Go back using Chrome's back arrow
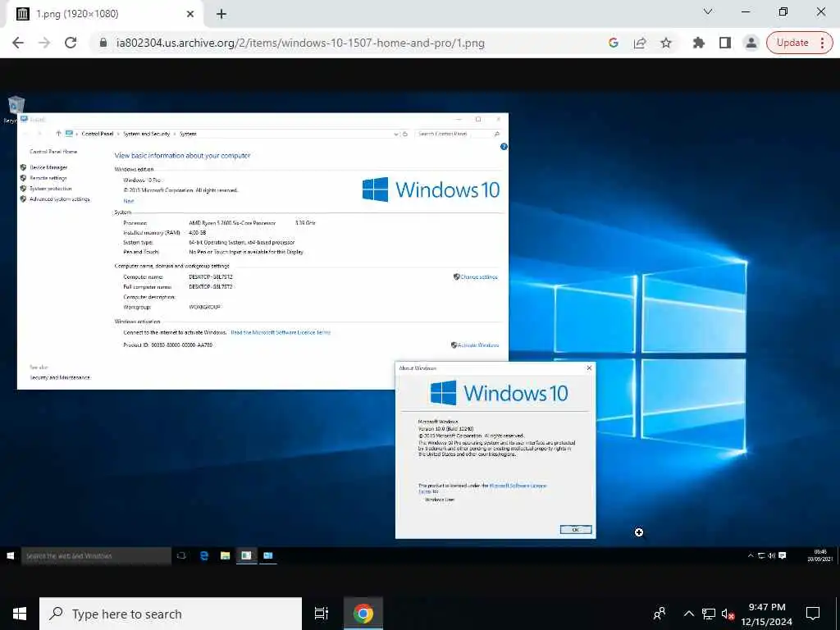 [x=18, y=43]
